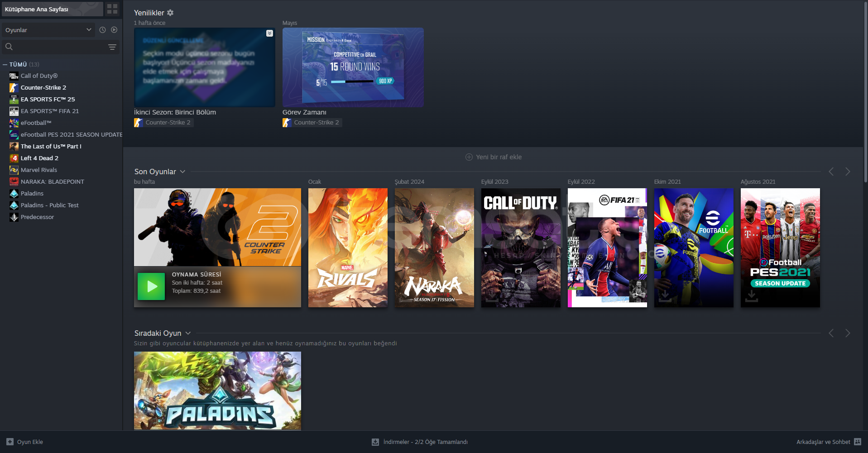Click the Marvel Rivals sidebar icon

click(x=14, y=170)
